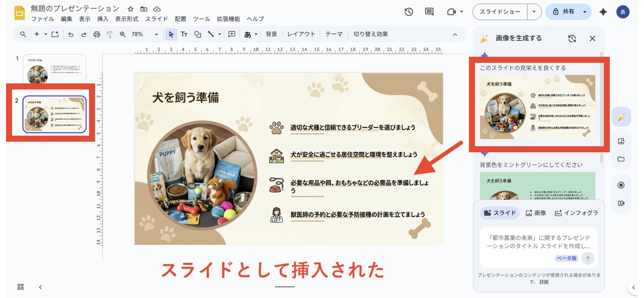Select the paint format tool

tap(109, 34)
